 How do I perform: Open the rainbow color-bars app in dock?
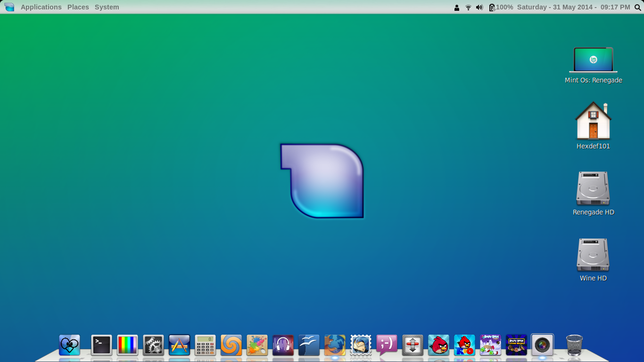127,345
